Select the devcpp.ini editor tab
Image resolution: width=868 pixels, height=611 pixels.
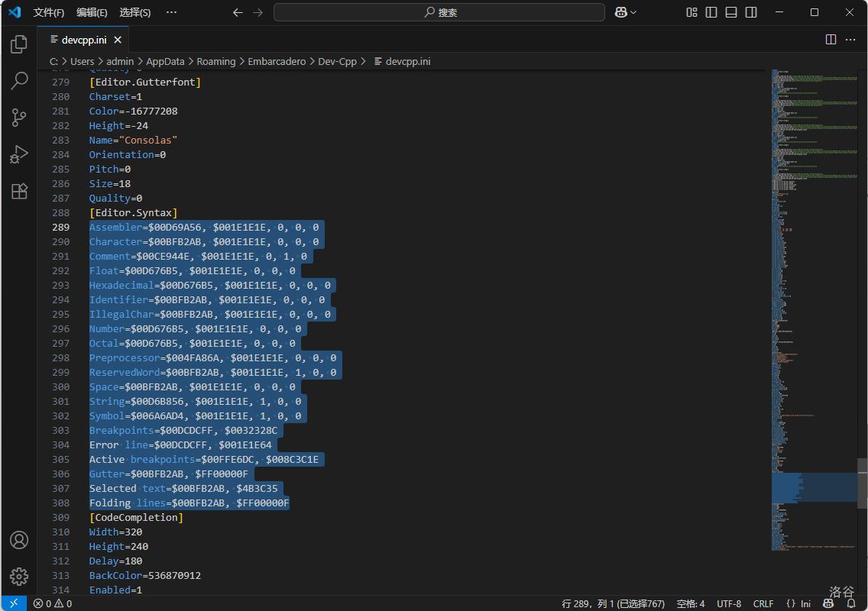tap(83, 40)
